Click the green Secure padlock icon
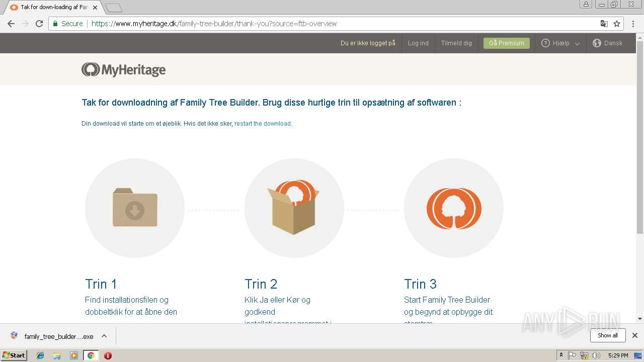644x362 pixels. [55, 24]
